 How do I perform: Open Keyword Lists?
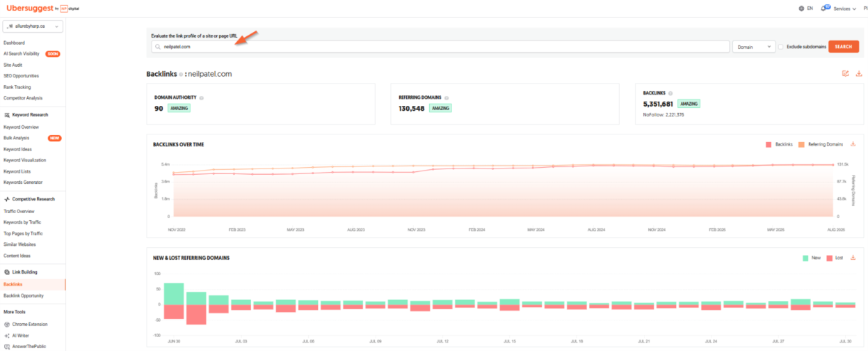click(x=17, y=171)
